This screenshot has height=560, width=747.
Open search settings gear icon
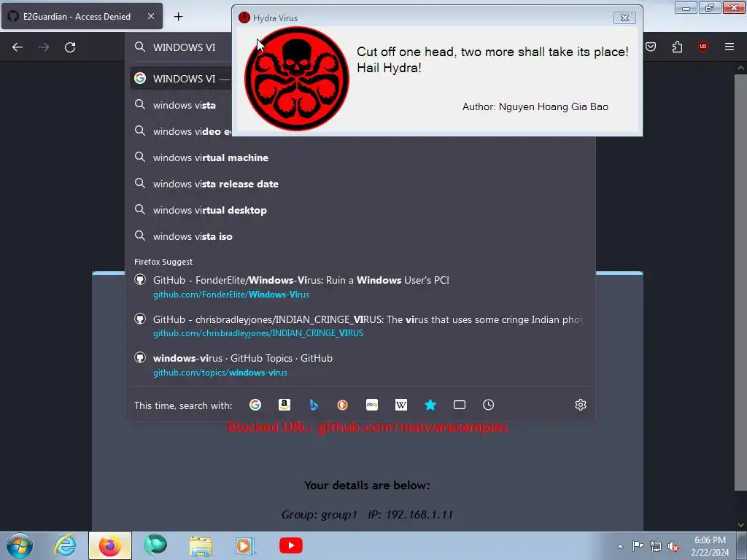580,405
